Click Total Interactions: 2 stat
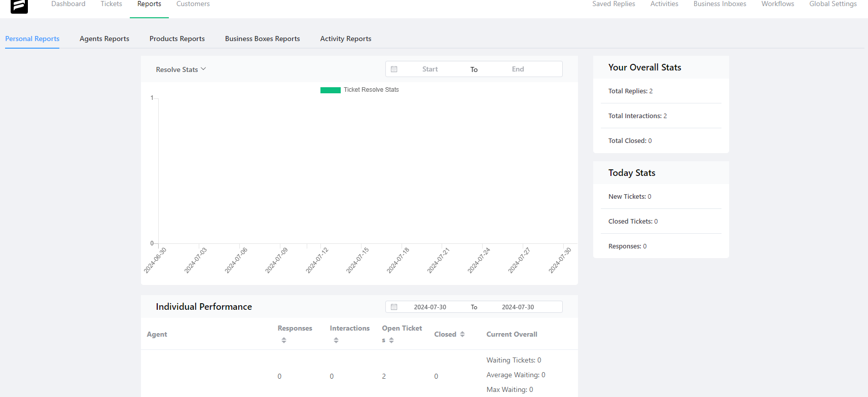This screenshot has height=397, width=868. (637, 116)
